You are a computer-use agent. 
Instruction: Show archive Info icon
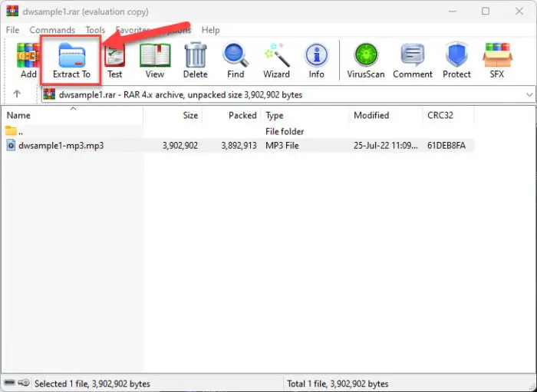[x=316, y=54]
